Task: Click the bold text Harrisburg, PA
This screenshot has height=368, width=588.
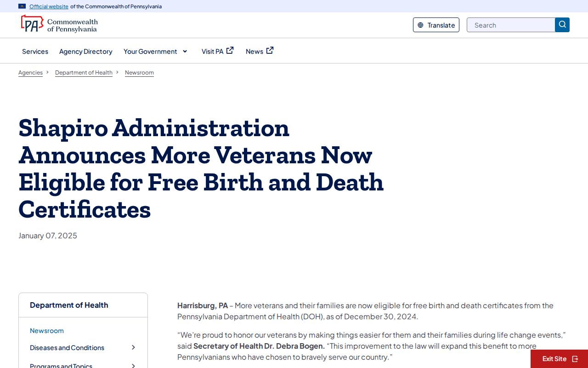Action: tap(203, 305)
